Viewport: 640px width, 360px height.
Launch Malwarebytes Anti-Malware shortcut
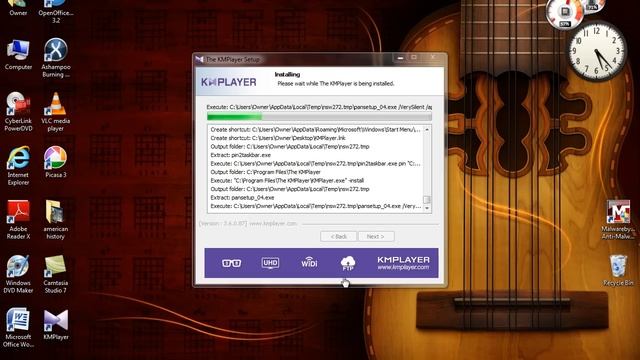tap(618, 220)
